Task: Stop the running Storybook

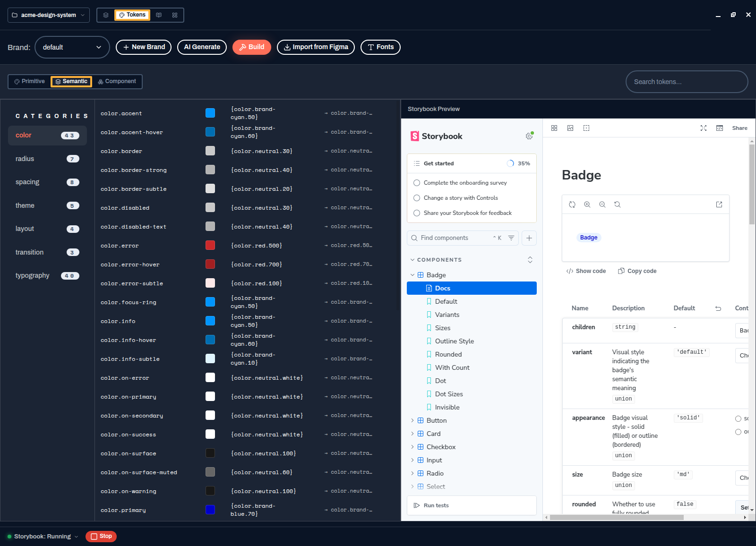Action: click(x=101, y=537)
